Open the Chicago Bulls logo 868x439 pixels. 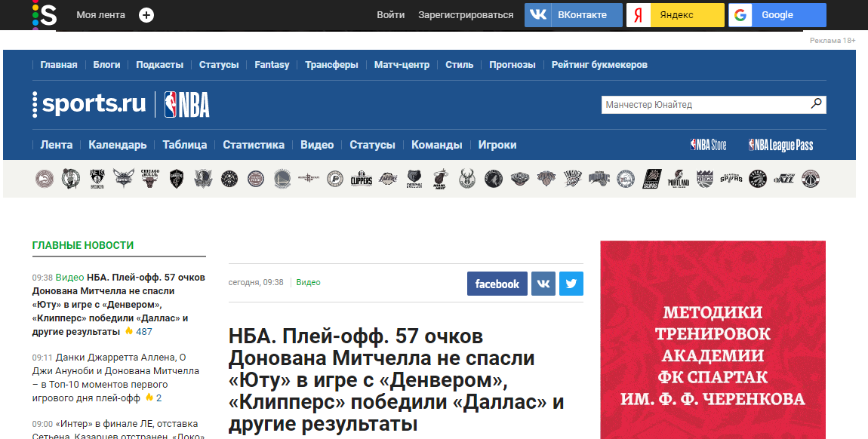tap(150, 179)
